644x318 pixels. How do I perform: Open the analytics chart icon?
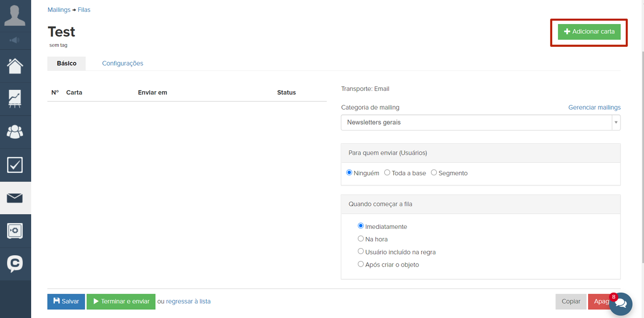coord(15,99)
